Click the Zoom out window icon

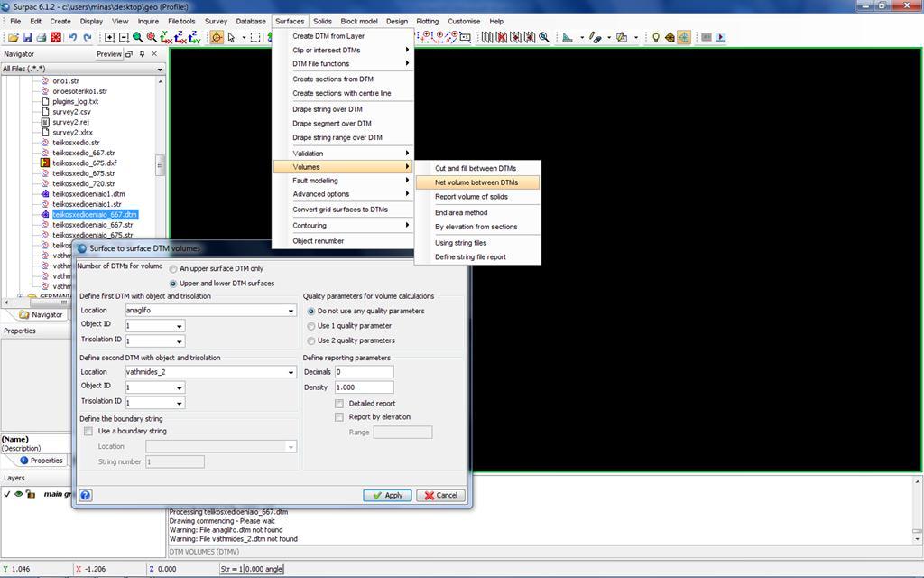click(x=124, y=37)
